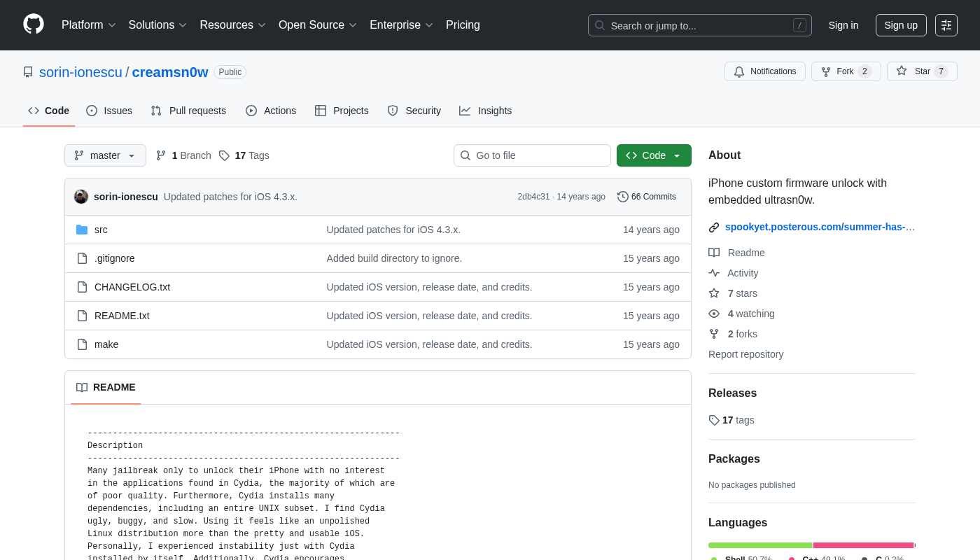The width and height of the screenshot is (980, 560).
Task: View the Activity pulse icon link
Action: point(714,273)
